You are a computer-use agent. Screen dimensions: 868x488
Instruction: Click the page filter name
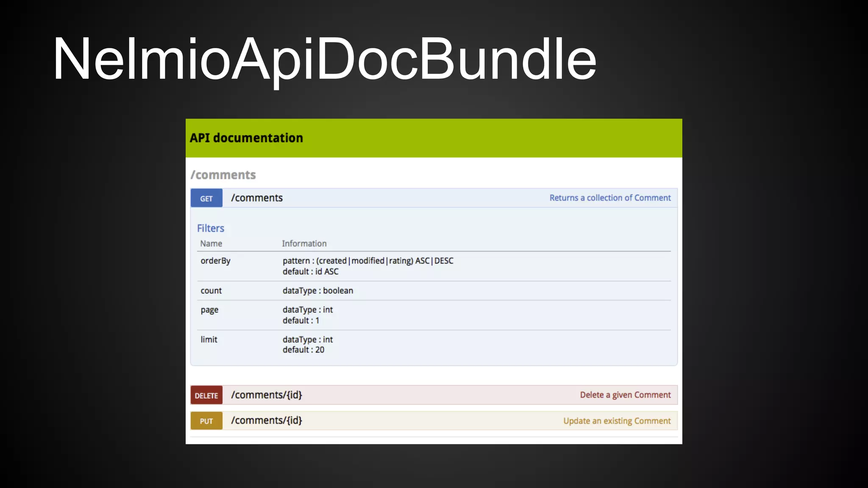coord(209,310)
